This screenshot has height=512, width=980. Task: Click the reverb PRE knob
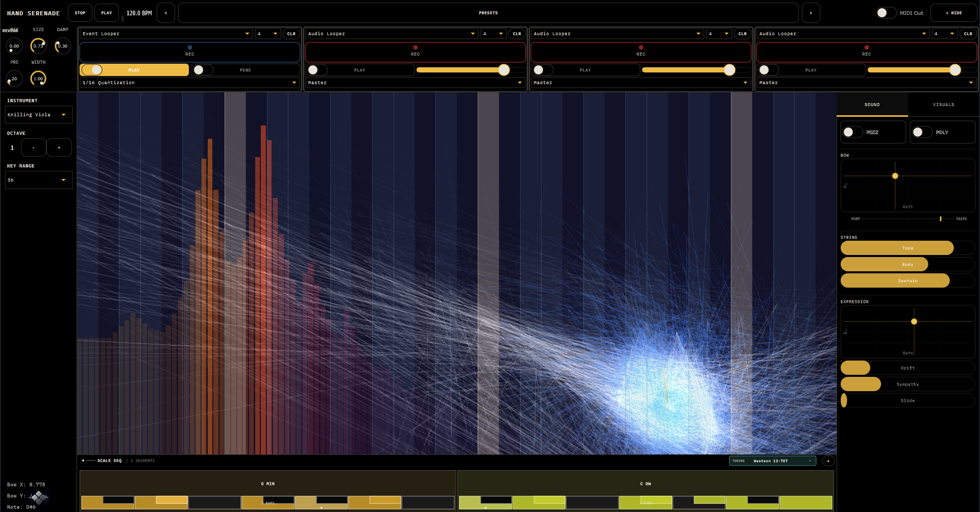(x=14, y=79)
